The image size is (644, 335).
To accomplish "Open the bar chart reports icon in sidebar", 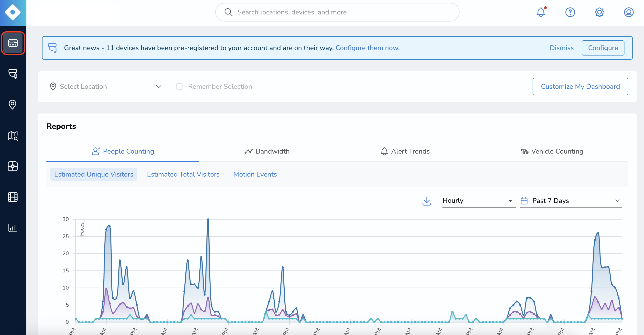I will click(x=12, y=228).
